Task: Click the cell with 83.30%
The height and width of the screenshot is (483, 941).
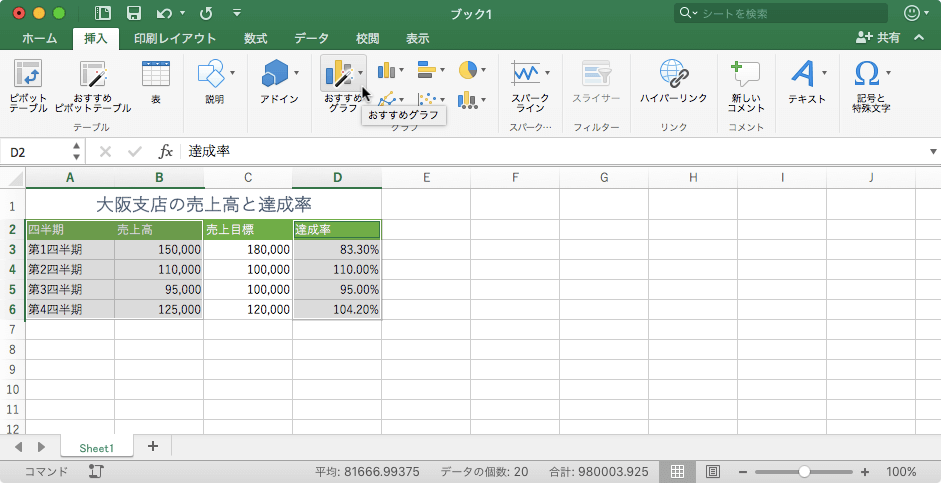Action: pyautogui.click(x=337, y=250)
